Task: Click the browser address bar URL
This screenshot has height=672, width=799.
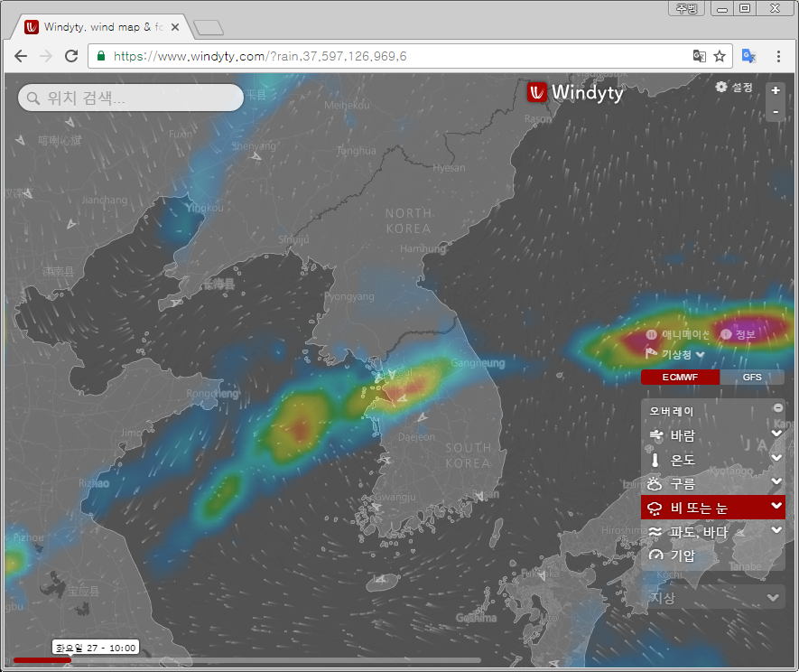Action: pyautogui.click(x=260, y=56)
